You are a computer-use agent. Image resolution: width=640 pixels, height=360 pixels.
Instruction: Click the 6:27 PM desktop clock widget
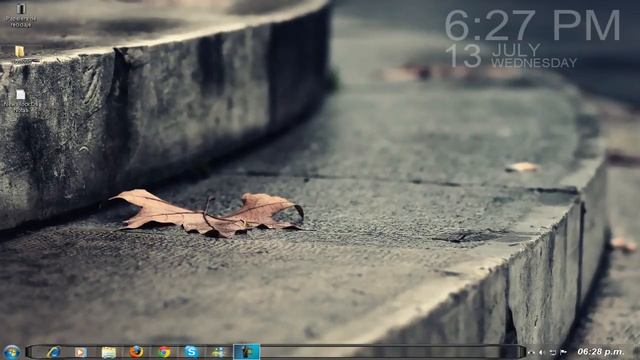(532, 25)
